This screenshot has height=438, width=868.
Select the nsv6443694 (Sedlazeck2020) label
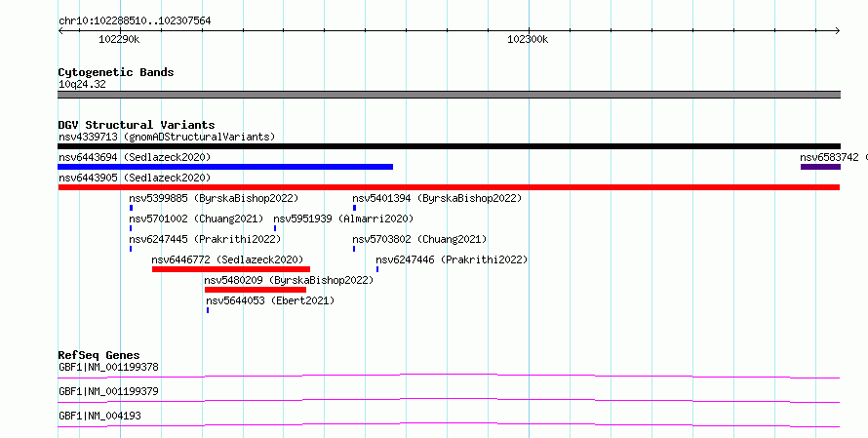(135, 157)
